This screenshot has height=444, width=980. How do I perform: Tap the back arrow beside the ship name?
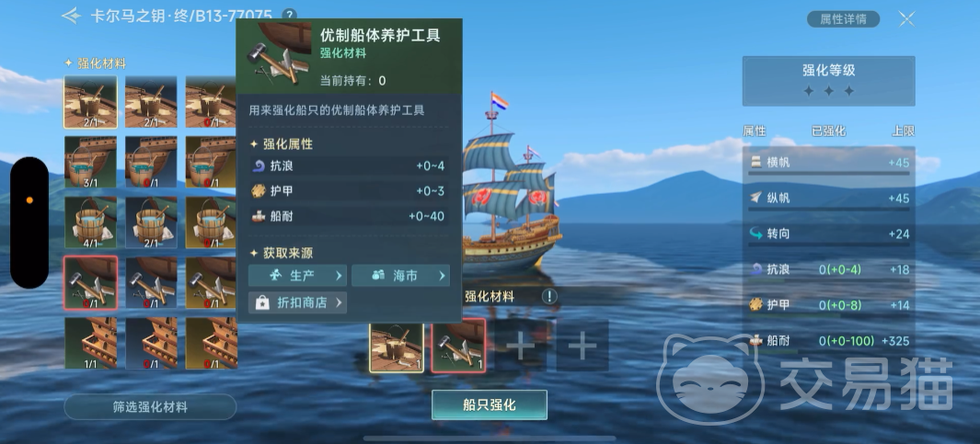click(x=71, y=16)
